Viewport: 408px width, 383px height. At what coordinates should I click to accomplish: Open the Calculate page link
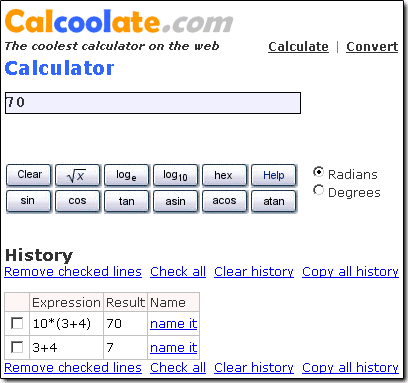click(298, 47)
